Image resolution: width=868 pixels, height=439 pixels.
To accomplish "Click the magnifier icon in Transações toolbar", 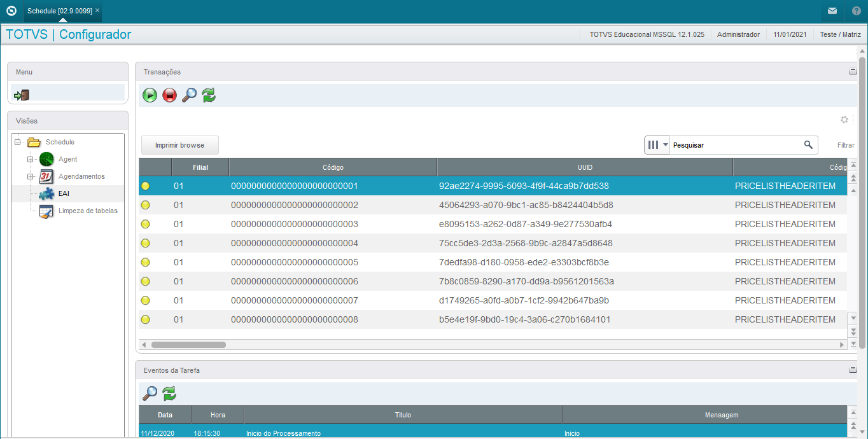I will (190, 95).
